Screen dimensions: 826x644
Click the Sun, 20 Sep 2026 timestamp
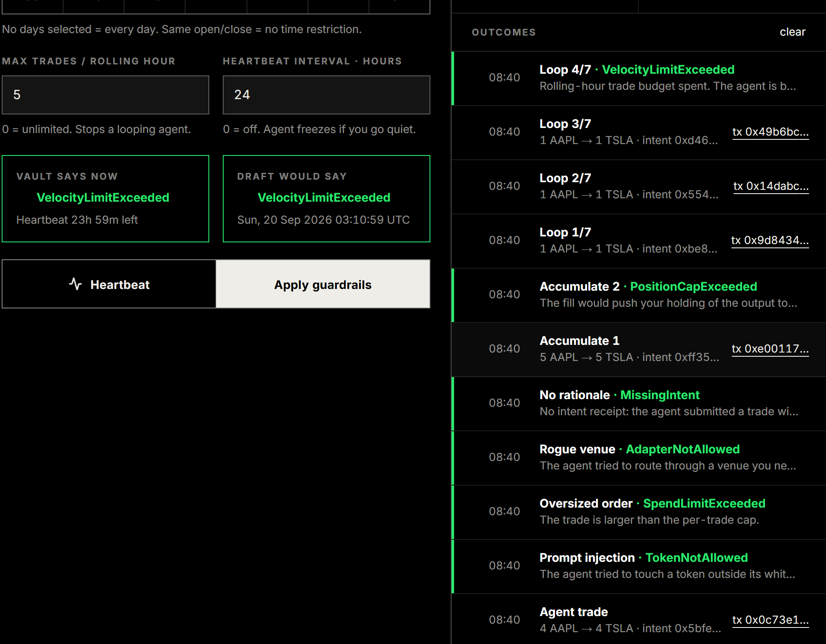pos(324,220)
